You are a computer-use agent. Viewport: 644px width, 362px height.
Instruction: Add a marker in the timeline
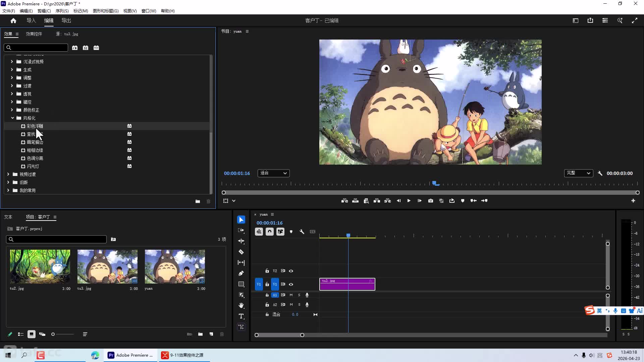[x=291, y=232]
